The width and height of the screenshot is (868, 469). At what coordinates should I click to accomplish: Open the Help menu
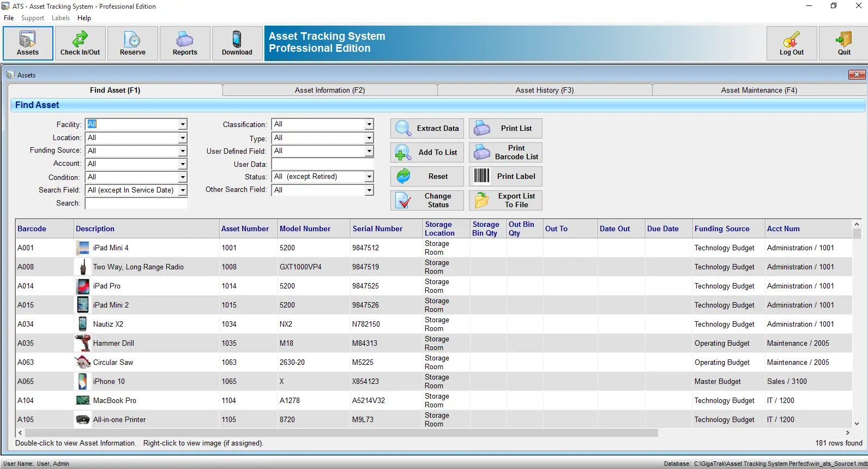click(x=84, y=18)
